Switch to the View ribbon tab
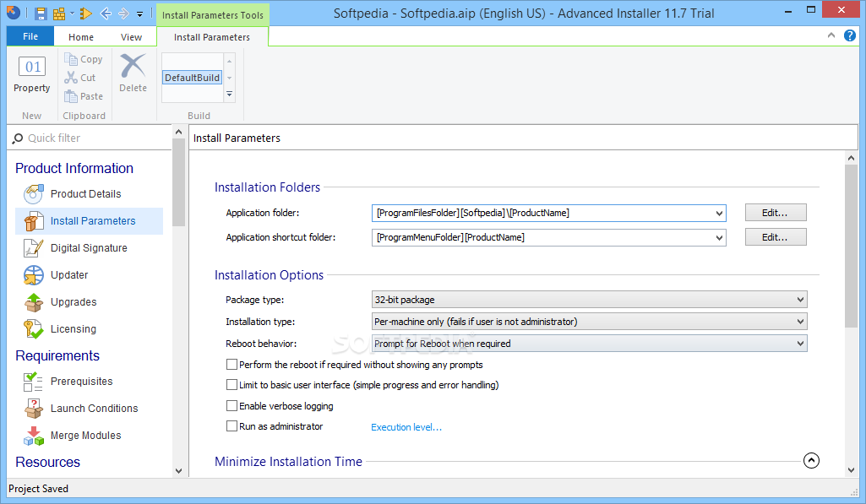The image size is (866, 504). point(132,37)
